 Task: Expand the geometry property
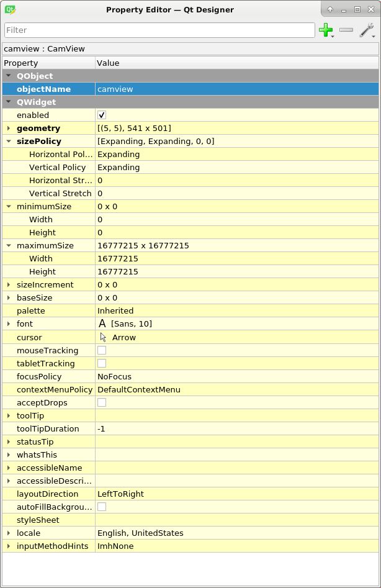[x=9, y=129]
